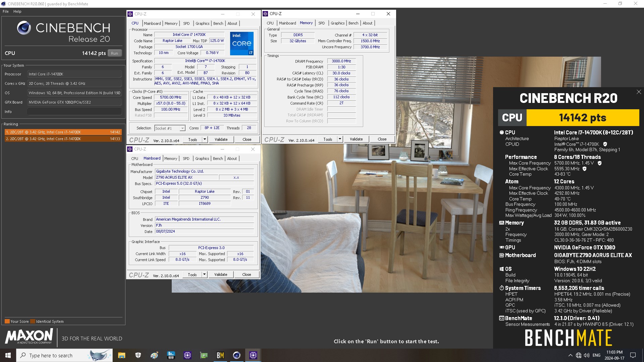Click the Identical System legend swatch
Viewport: 644px width, 362px height.
tap(33, 321)
